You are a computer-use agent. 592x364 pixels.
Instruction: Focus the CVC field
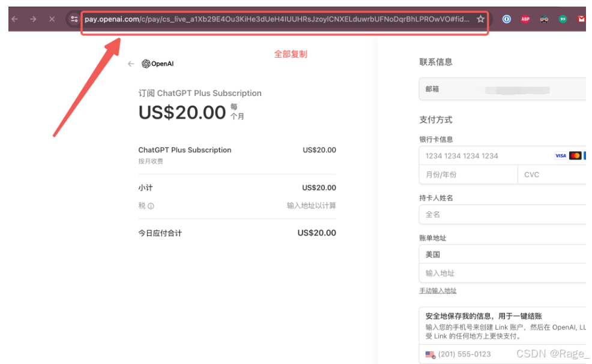(552, 175)
